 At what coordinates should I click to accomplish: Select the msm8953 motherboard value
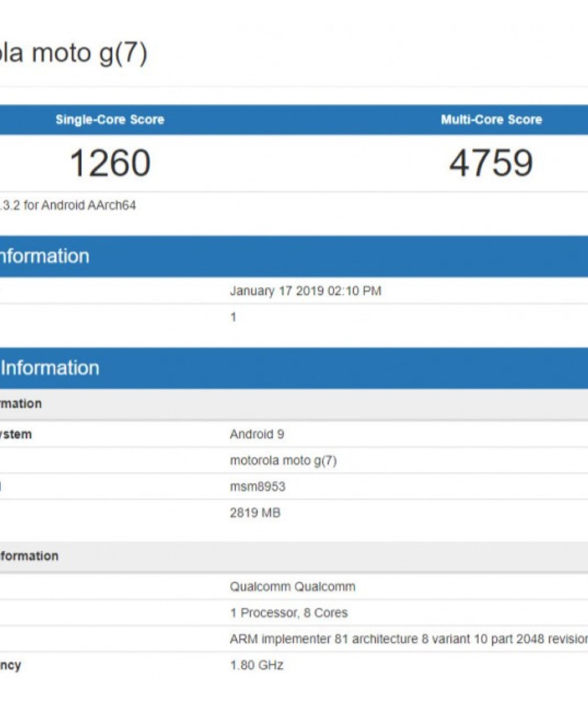(x=257, y=486)
